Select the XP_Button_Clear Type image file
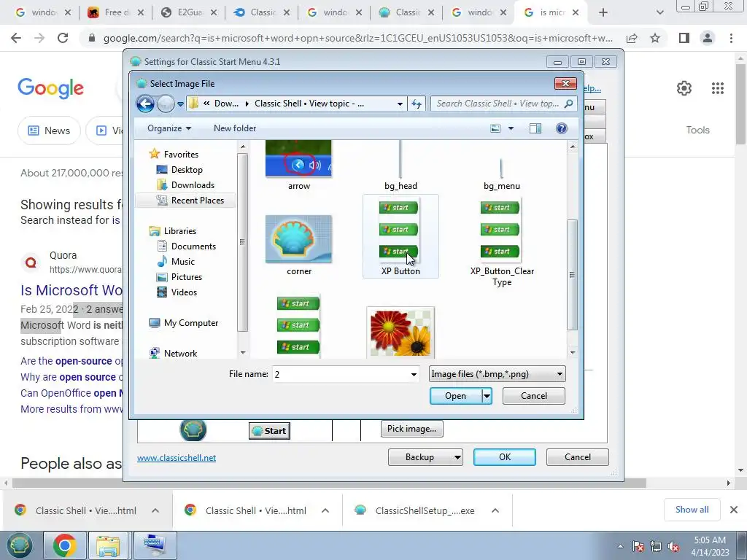Viewport: 747px width, 560px height. (502, 242)
